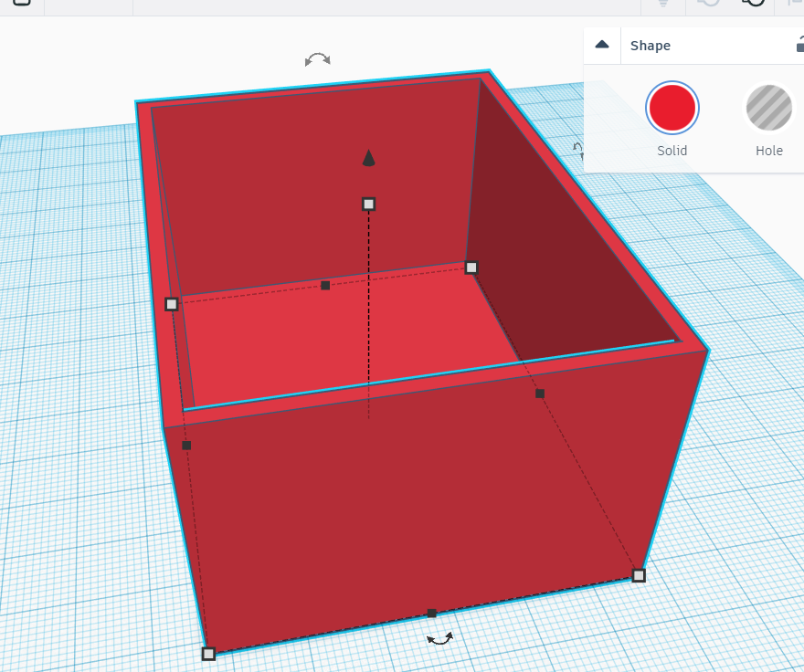Click the white scale handle above the box
The width and height of the screenshot is (804, 672).
(368, 203)
